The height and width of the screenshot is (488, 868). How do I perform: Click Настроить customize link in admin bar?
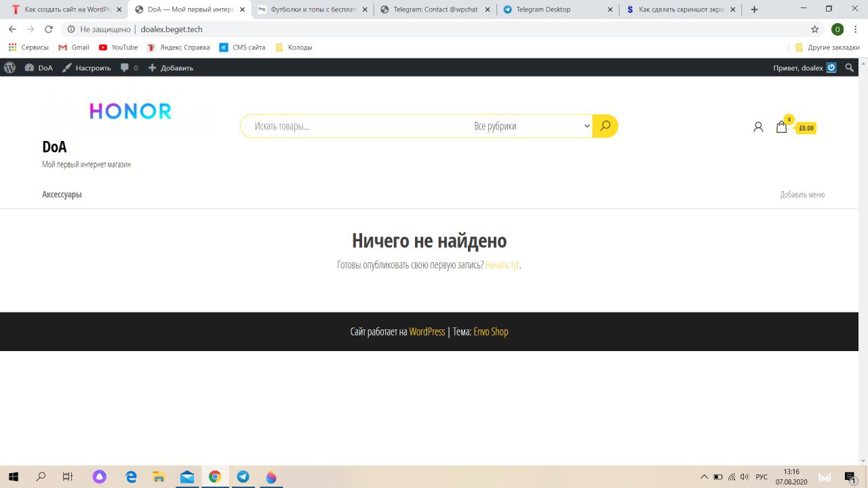click(86, 68)
